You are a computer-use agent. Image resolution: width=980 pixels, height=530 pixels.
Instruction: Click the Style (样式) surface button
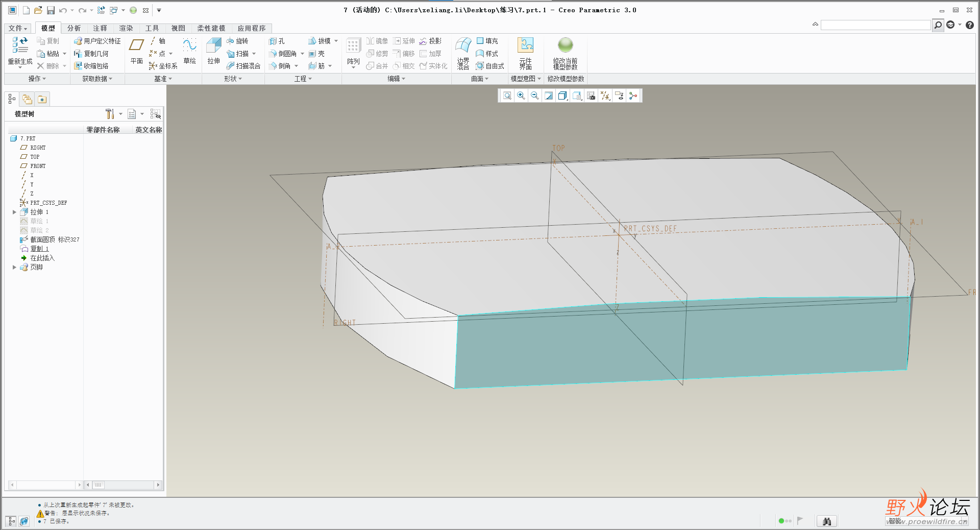pos(487,54)
